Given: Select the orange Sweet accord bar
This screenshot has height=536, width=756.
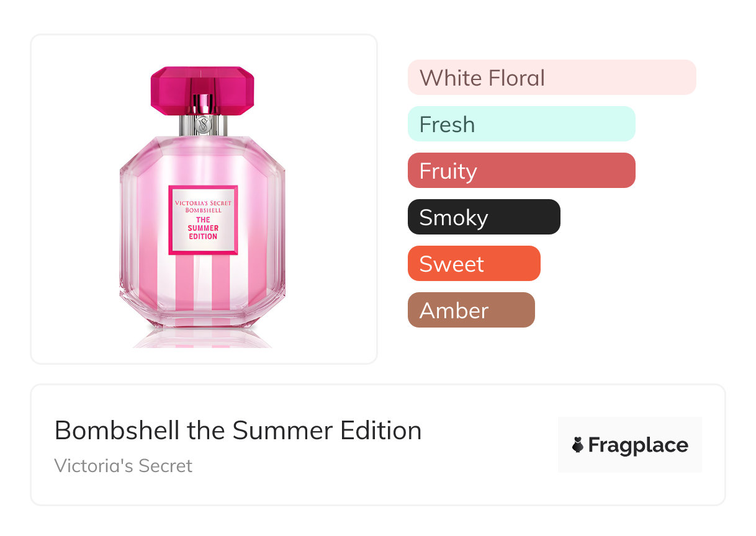Looking at the screenshot, I should pos(474,264).
